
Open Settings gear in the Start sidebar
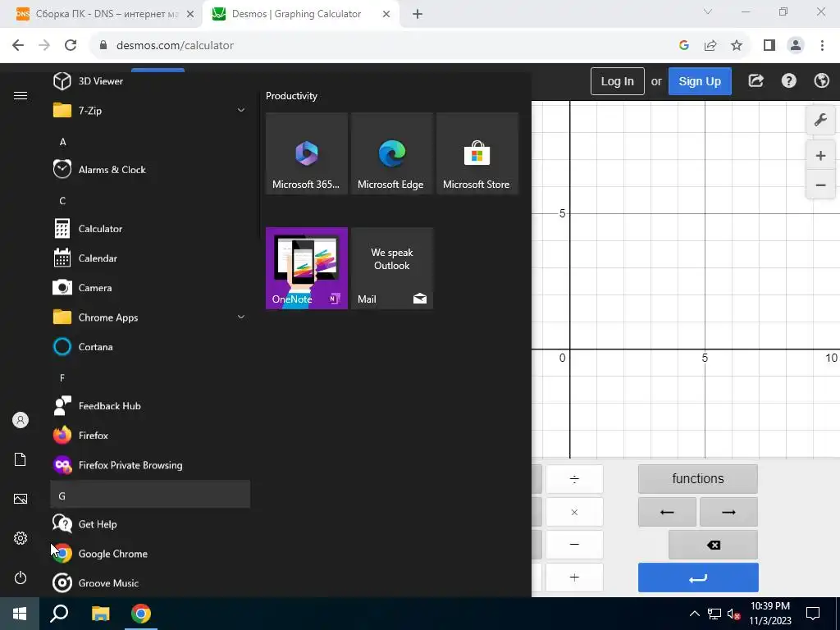pos(21,538)
